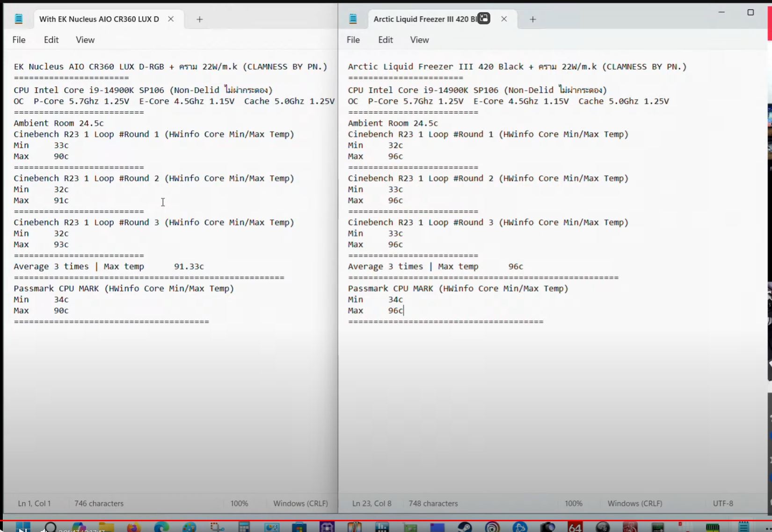Open Calculator from the taskbar
This screenshot has width=772, height=532.
[x=244, y=528]
